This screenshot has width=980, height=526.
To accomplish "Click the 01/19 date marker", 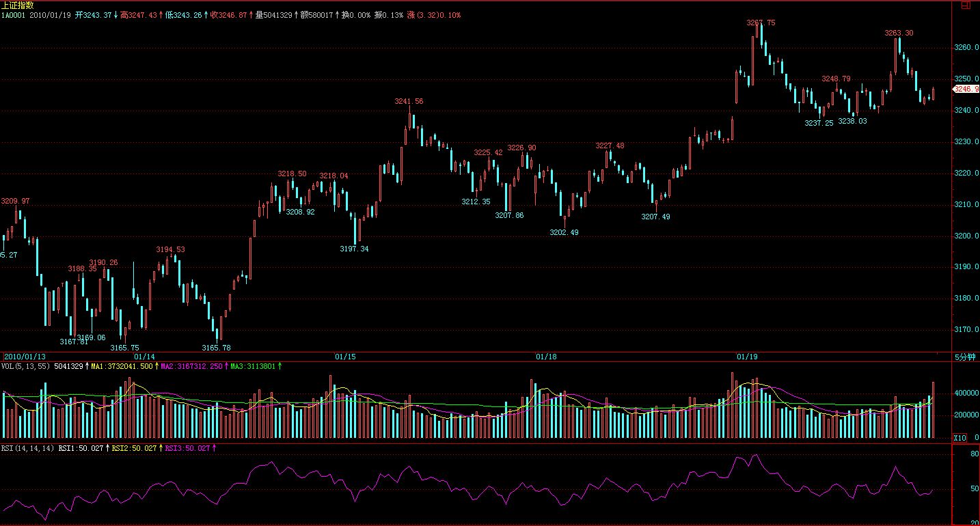I will pyautogui.click(x=747, y=357).
